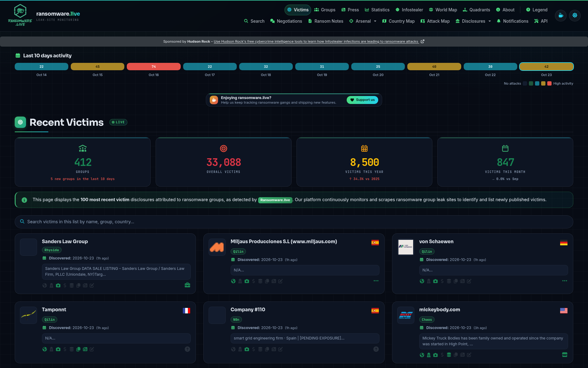The height and width of the screenshot is (368, 588).
Task: Click the briefcase icon on Sanders Law Group card
Action: pyautogui.click(x=187, y=285)
